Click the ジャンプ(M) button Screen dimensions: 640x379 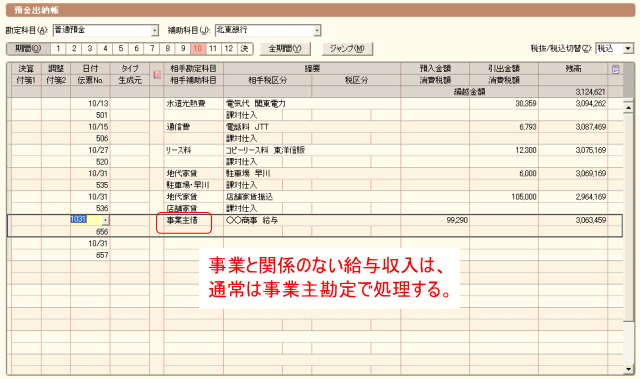(x=347, y=49)
